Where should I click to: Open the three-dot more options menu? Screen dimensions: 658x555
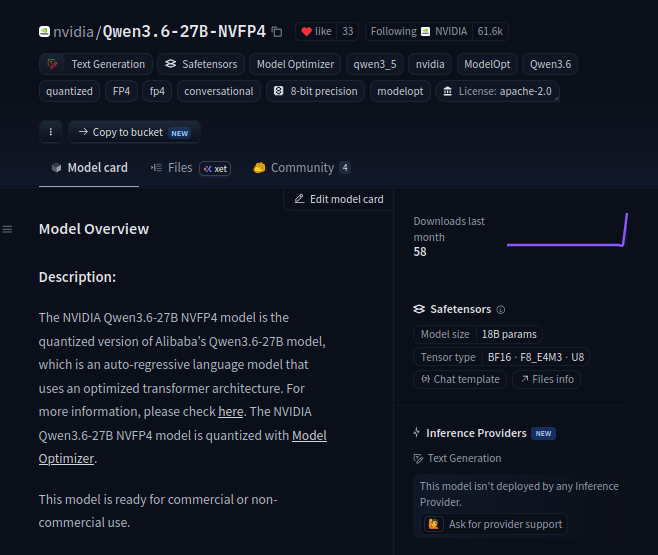[51, 132]
